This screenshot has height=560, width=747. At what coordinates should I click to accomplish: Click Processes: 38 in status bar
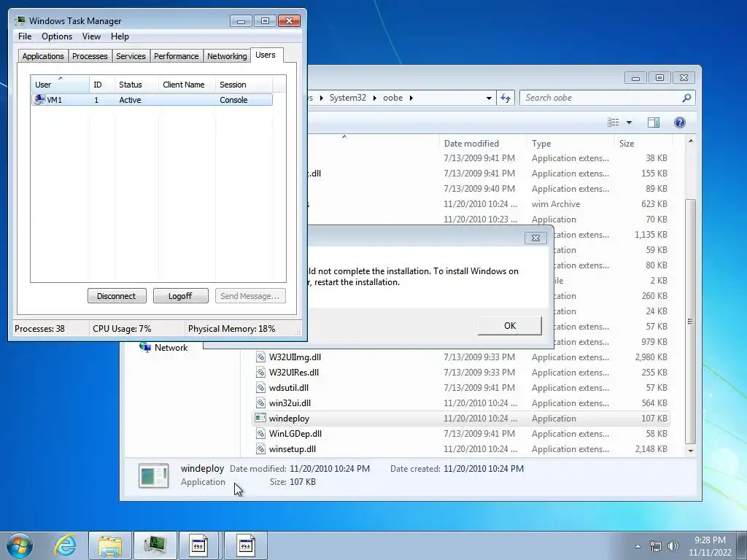39,329
